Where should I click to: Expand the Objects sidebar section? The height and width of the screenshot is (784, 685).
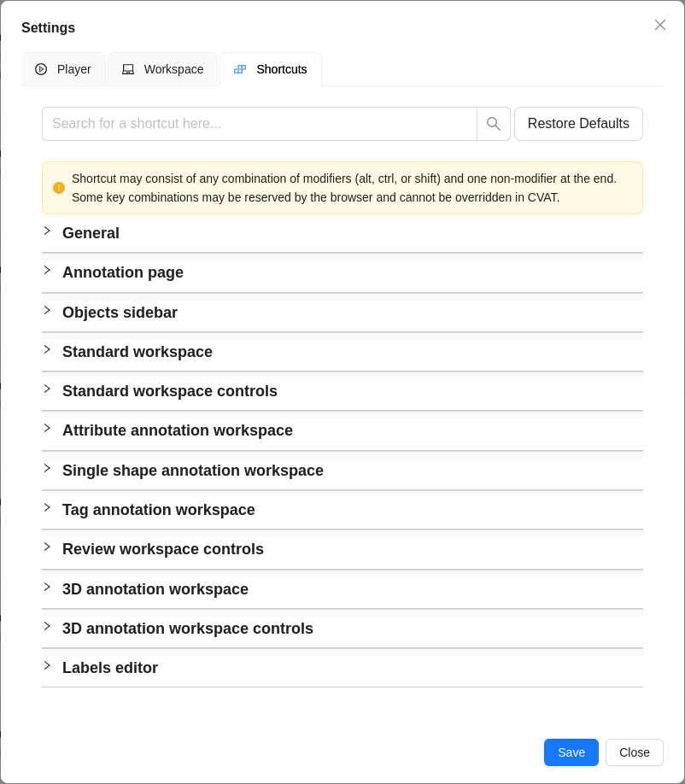click(120, 313)
